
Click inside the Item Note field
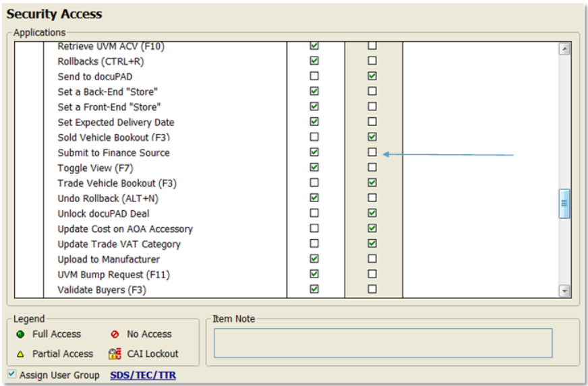383,343
